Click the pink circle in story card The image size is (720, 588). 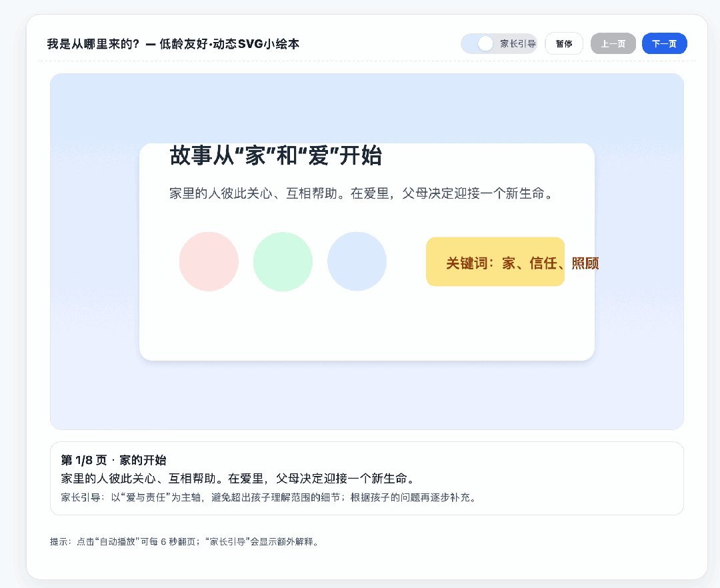209,261
